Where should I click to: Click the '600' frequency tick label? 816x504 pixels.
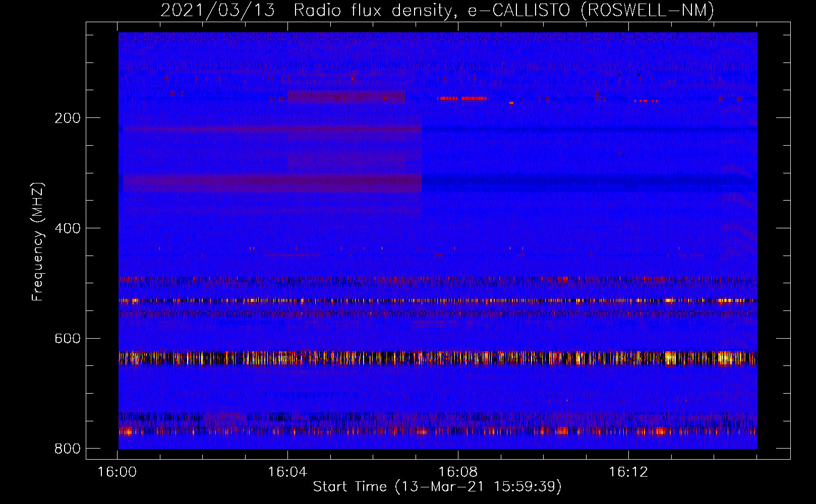tap(68, 338)
